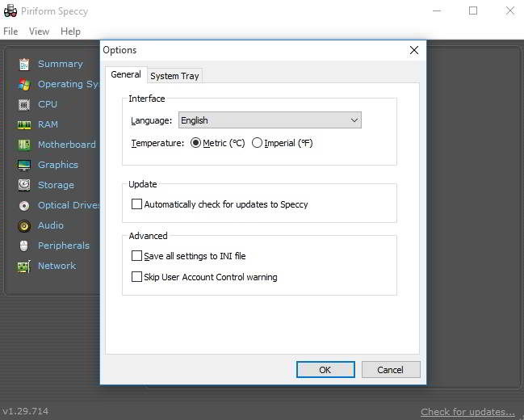Click the CPU chip icon
Image resolution: width=524 pixels, height=420 pixels.
[x=23, y=104]
